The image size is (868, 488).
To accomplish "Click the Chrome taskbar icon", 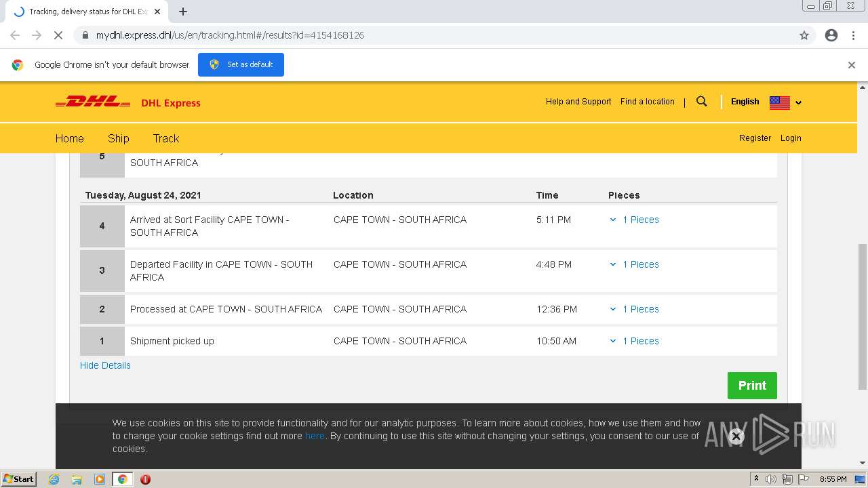I will tap(123, 479).
